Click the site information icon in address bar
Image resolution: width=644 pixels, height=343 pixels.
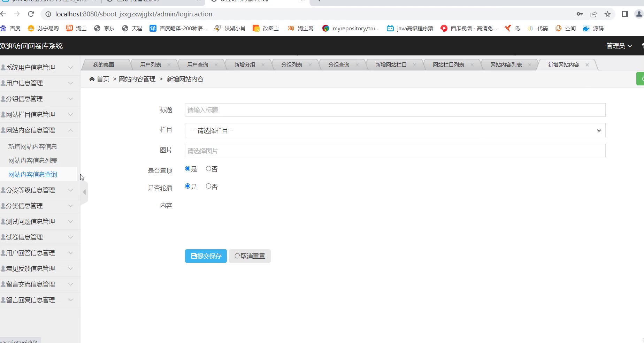point(48,14)
